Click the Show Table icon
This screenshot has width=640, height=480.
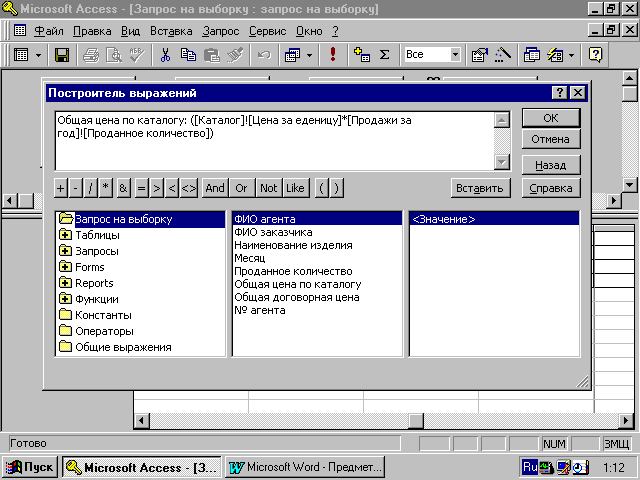coord(362,55)
